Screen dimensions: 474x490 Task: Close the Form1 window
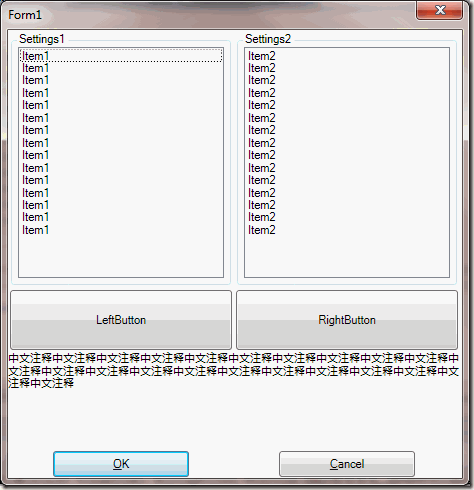[440, 10]
